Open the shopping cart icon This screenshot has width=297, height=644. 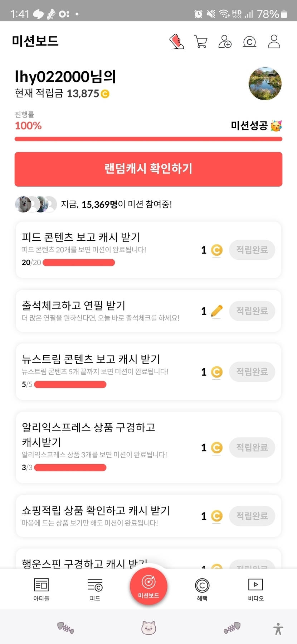click(201, 42)
